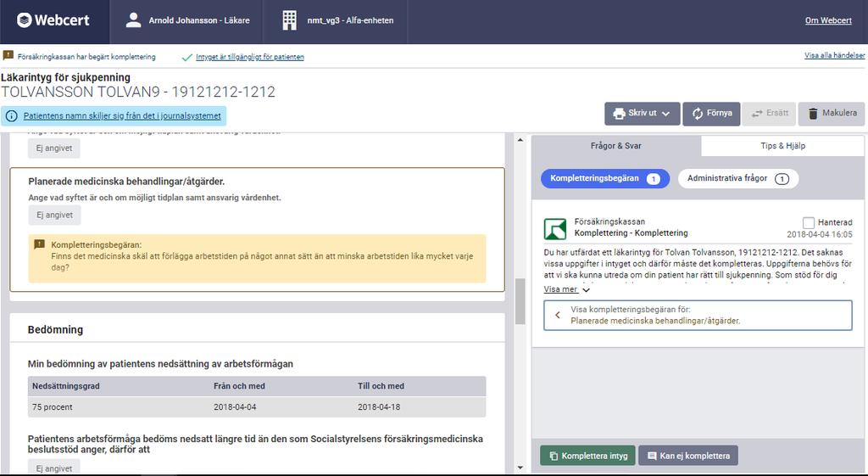Click Komplettera intyg button
868x476 pixels.
pyautogui.click(x=588, y=456)
